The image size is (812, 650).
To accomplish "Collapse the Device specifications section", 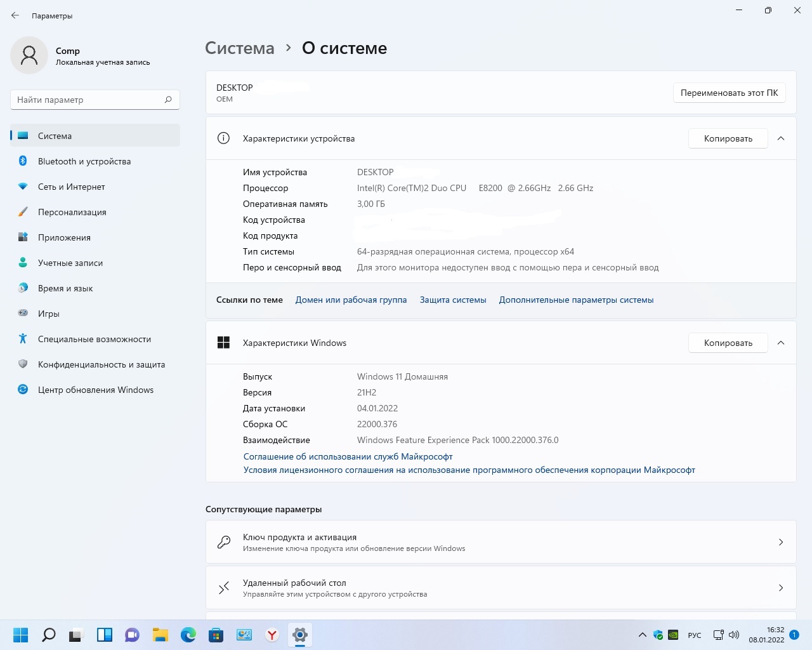I will (781, 138).
